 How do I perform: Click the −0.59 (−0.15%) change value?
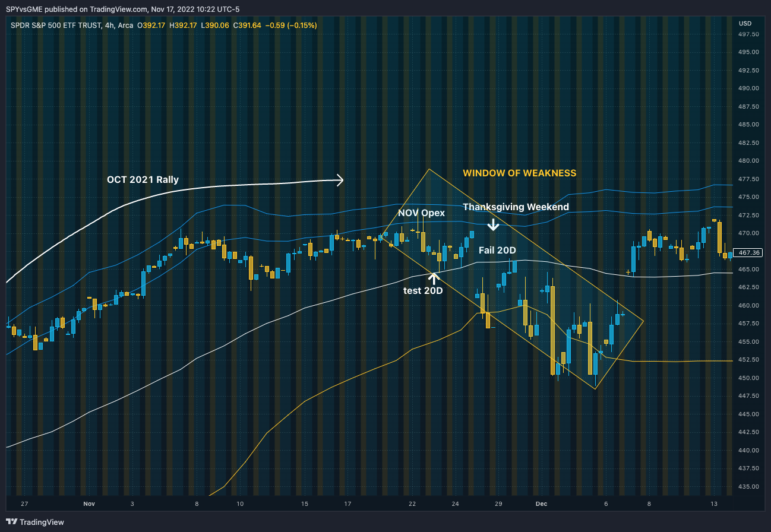(x=290, y=26)
